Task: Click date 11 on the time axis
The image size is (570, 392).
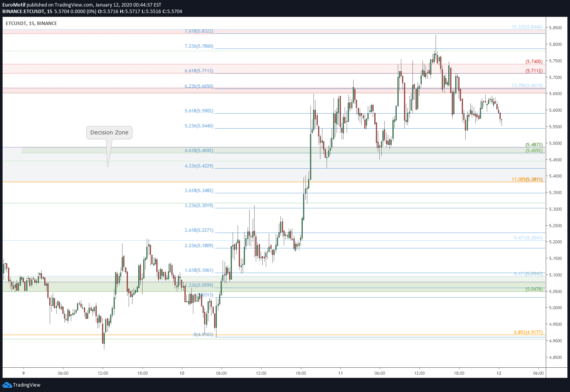Action: [x=340, y=373]
